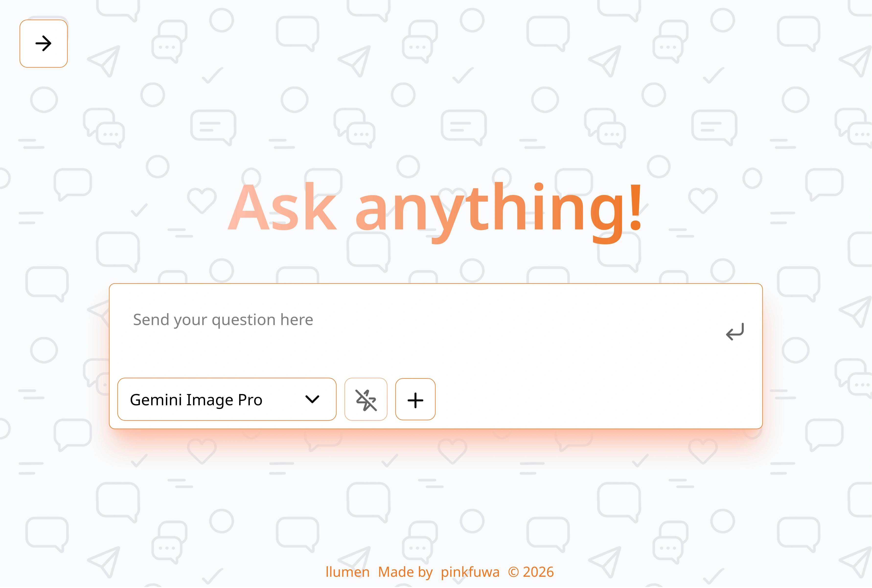
Task: Click the Gemini Image Pro label text
Action: click(196, 400)
